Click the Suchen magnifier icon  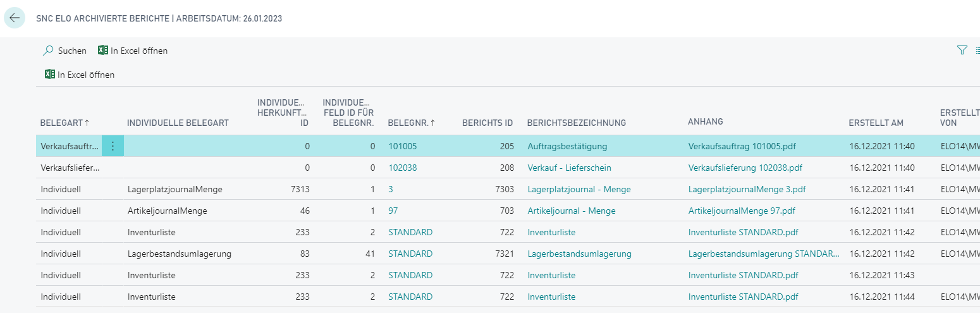(x=48, y=51)
